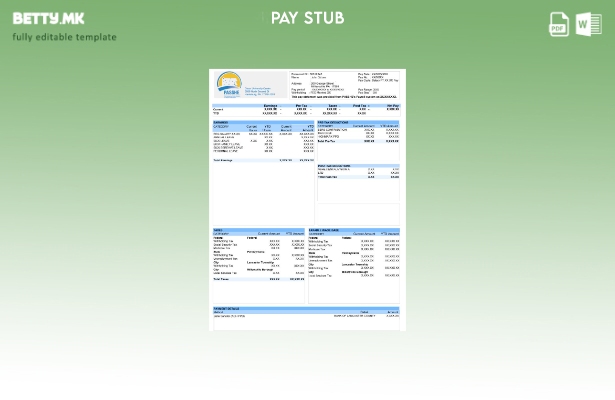Click the PDF file format icon
The width and height of the screenshot is (615, 400).
[x=559, y=24]
